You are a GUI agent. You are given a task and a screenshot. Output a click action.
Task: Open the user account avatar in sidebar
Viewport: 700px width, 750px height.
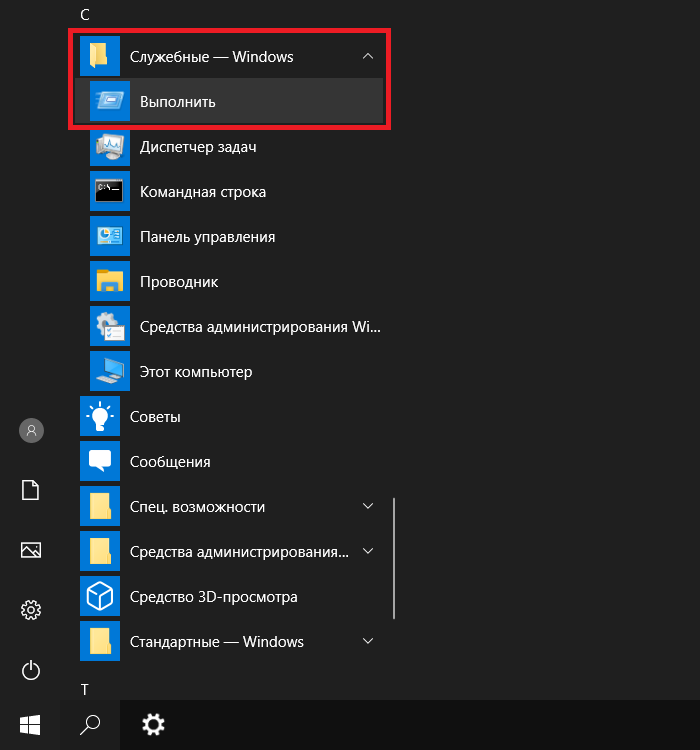(x=31, y=430)
